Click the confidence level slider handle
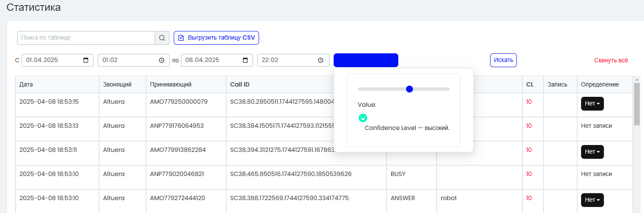This screenshot has height=213, width=644. click(410, 89)
